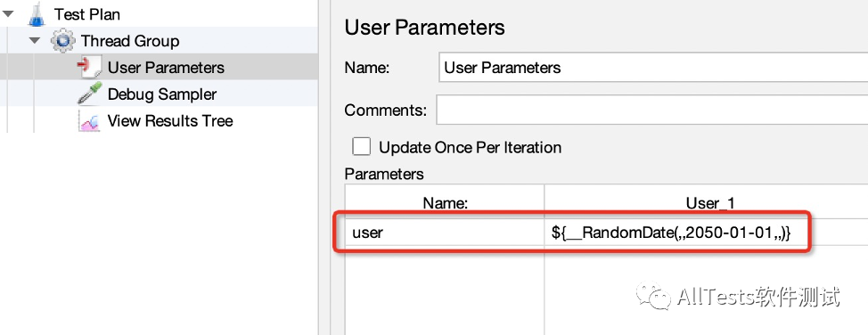Select User Parameters text in the tree
The image size is (868, 335).
click(166, 68)
